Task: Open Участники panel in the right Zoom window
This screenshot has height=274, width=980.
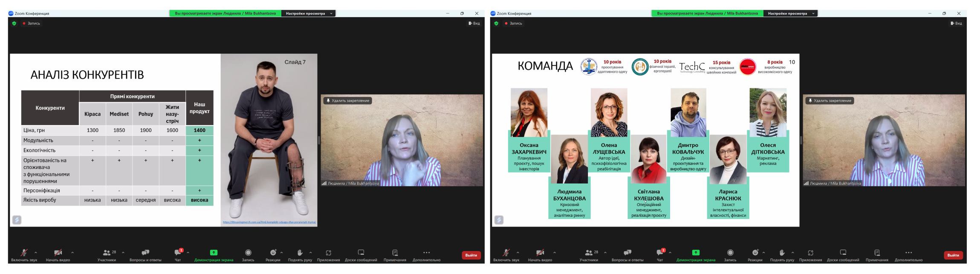Action: point(589,254)
